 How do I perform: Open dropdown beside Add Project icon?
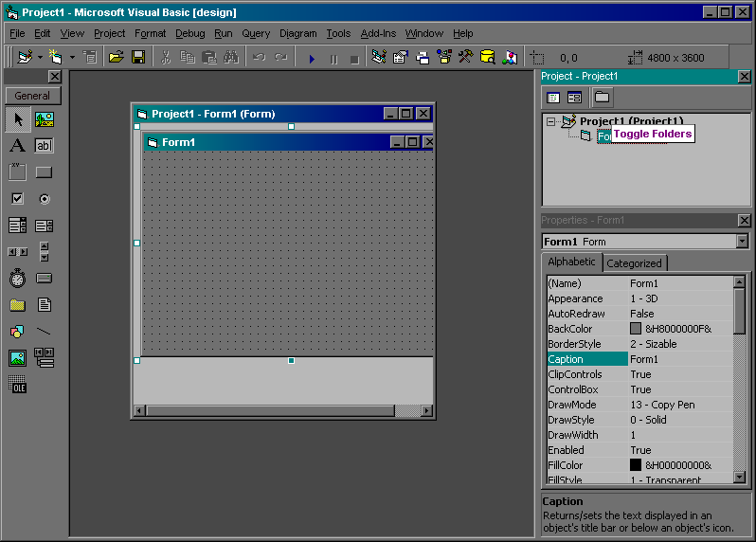click(x=40, y=58)
